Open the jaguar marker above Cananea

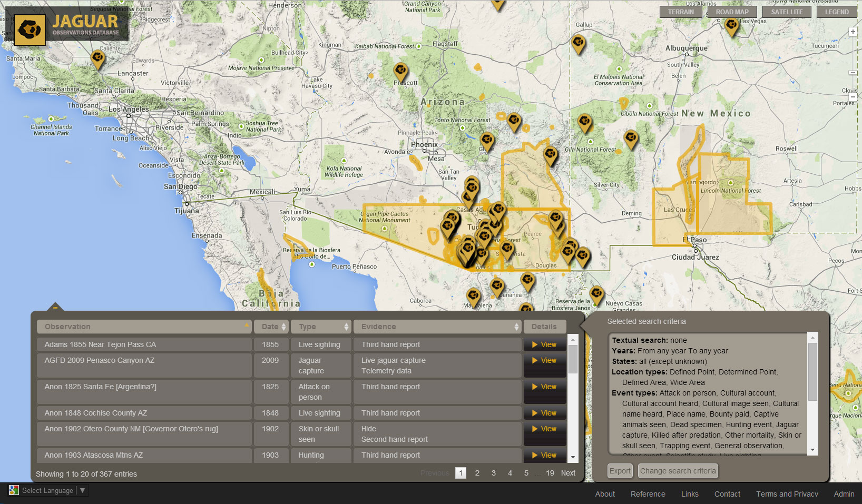497,288
